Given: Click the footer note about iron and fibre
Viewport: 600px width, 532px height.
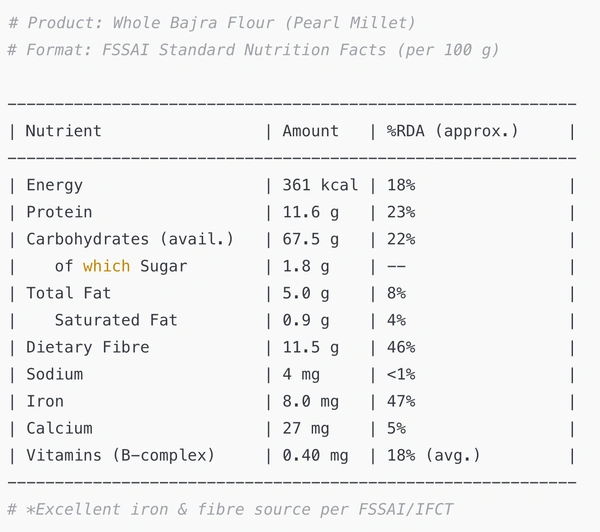Looking at the screenshot, I should (230, 509).
